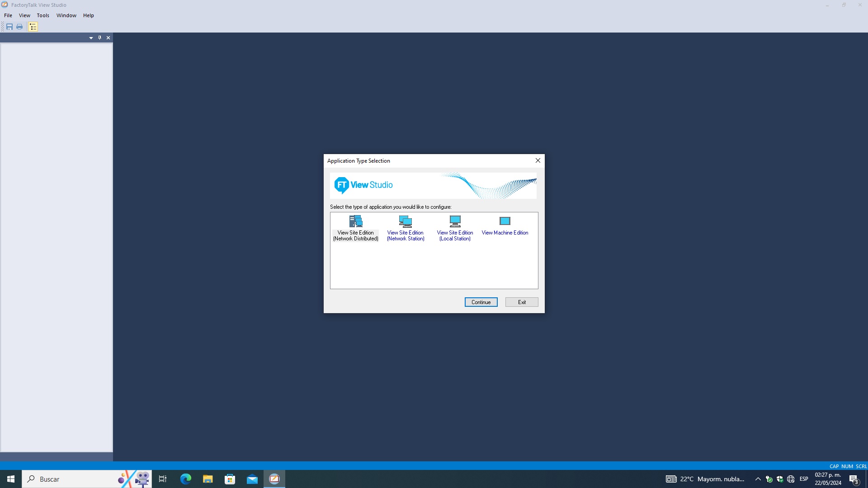Click the Windows Security shield tray icon

click(780, 479)
